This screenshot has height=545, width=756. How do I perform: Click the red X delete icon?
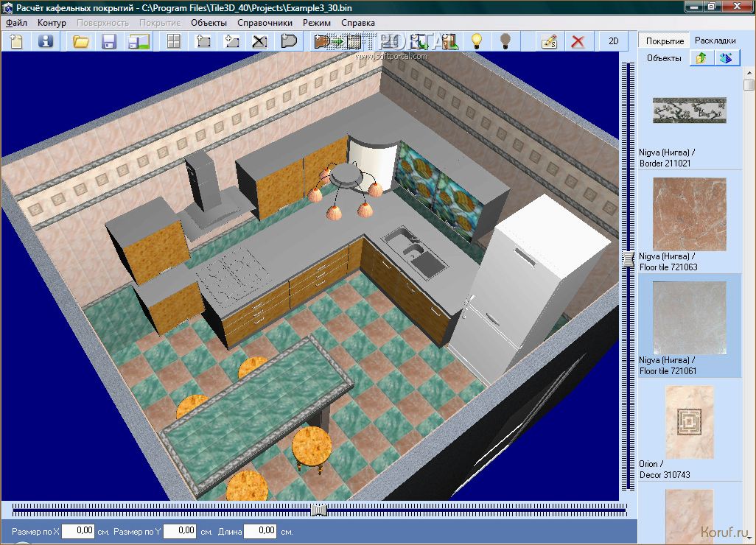click(578, 41)
